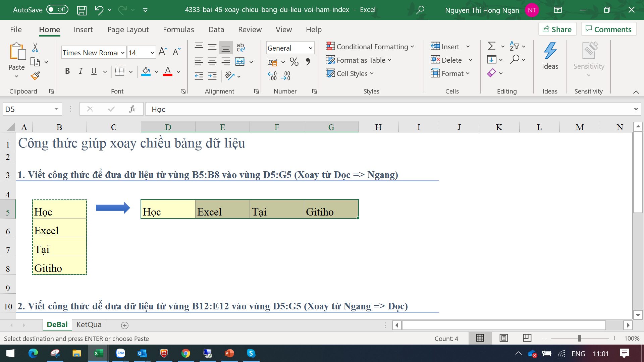Screen dimensions: 644x362
Task: Expand the General number format dropdown
Action: pyautogui.click(x=311, y=48)
